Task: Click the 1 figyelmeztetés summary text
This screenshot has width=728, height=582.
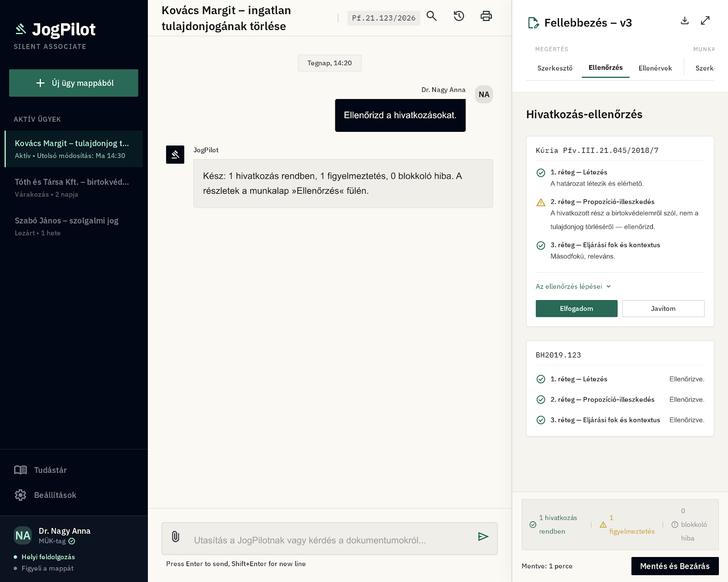Action: pyautogui.click(x=632, y=525)
